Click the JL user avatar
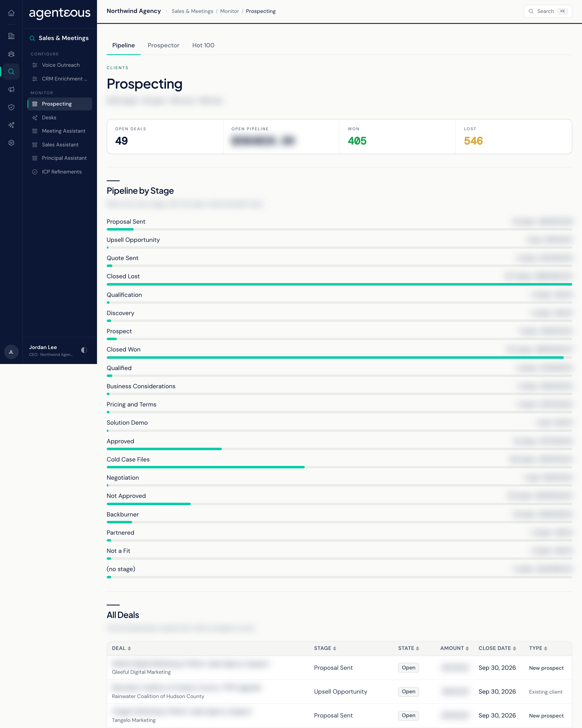This screenshot has height=728, width=582. (11, 352)
